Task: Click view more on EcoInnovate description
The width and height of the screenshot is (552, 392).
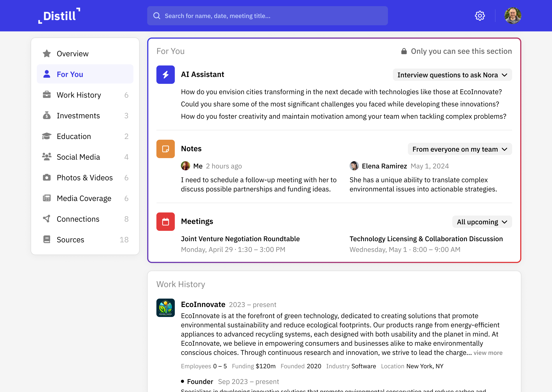Action: point(488,353)
